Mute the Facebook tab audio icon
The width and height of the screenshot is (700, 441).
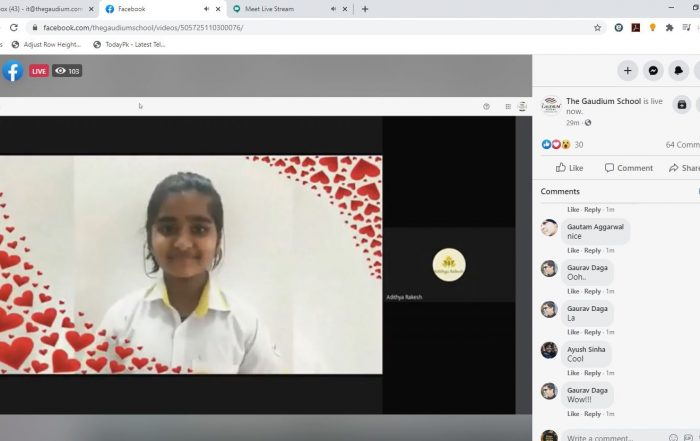point(206,8)
